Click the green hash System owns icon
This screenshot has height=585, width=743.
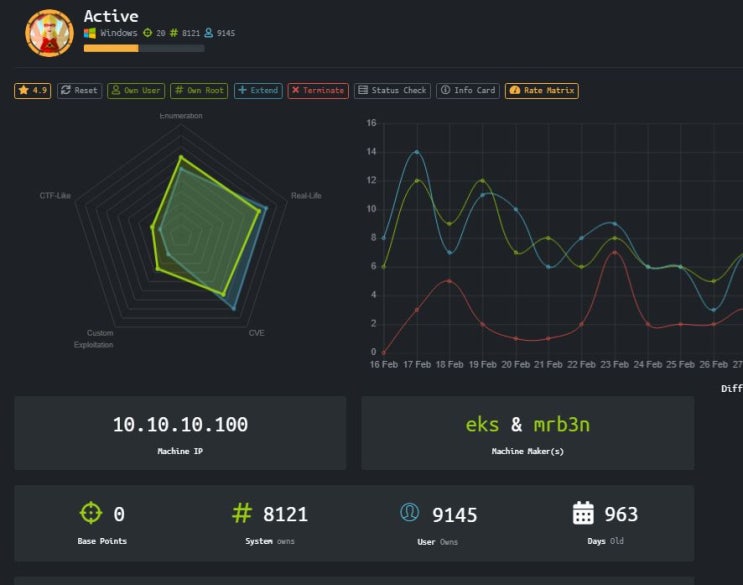click(x=242, y=513)
